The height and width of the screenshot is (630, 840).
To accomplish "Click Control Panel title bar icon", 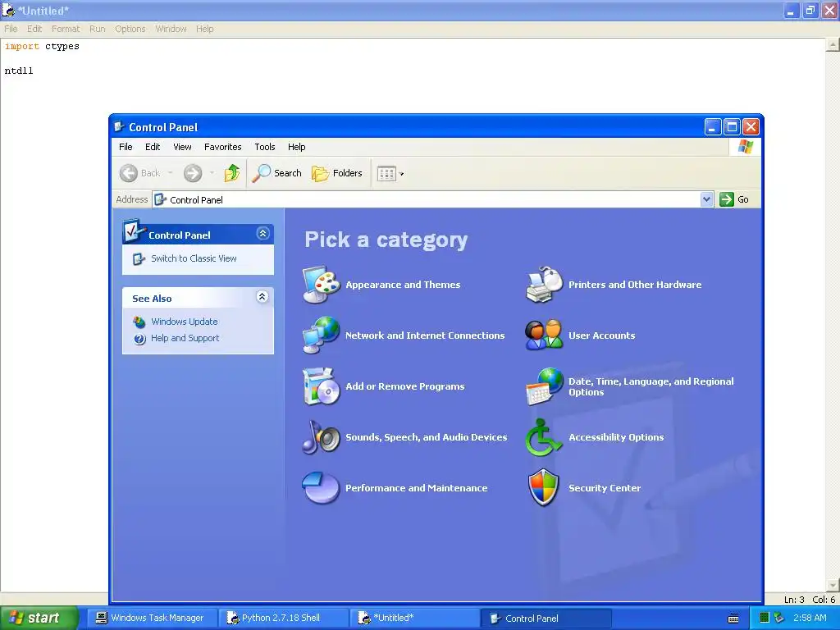I will coord(119,127).
